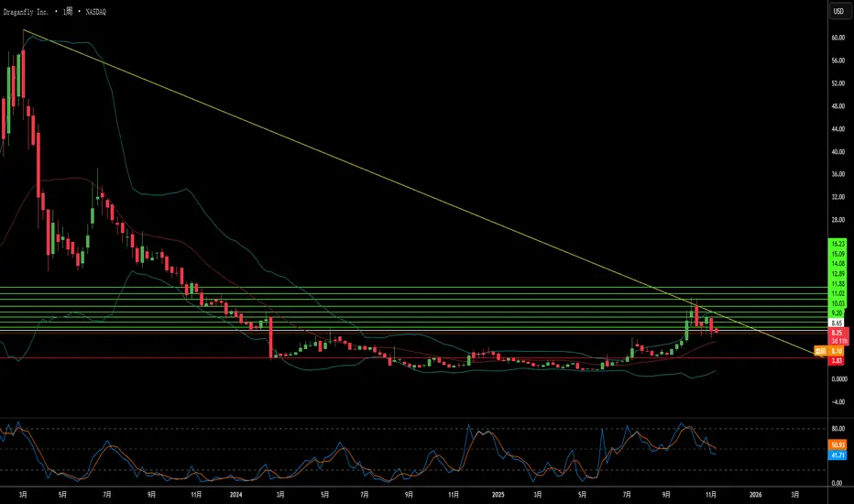This screenshot has width=854, height=504.
Task: Click the orange 50.93 indicator value label
Action: click(x=838, y=444)
